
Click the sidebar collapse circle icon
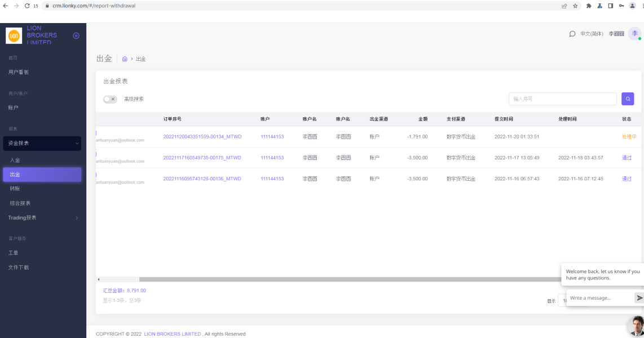tap(76, 35)
